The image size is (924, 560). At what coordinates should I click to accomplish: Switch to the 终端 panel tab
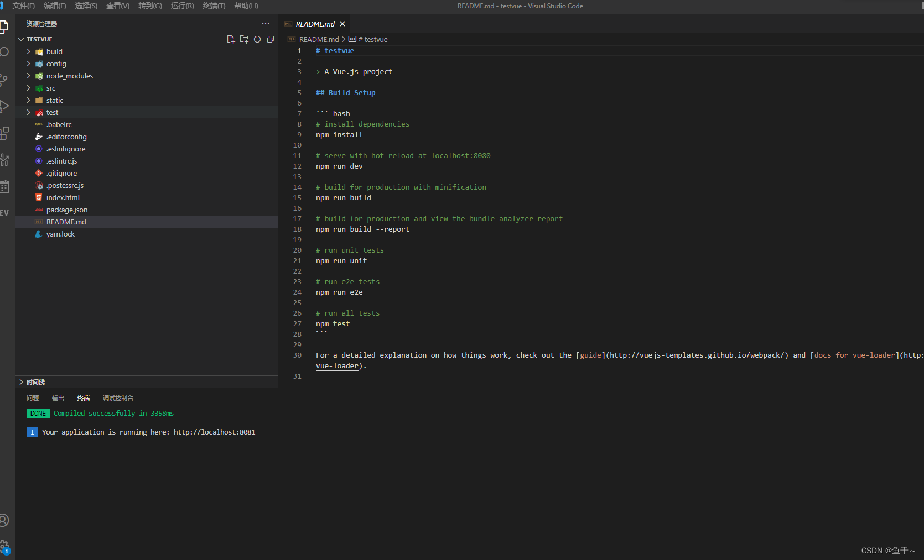coord(84,398)
